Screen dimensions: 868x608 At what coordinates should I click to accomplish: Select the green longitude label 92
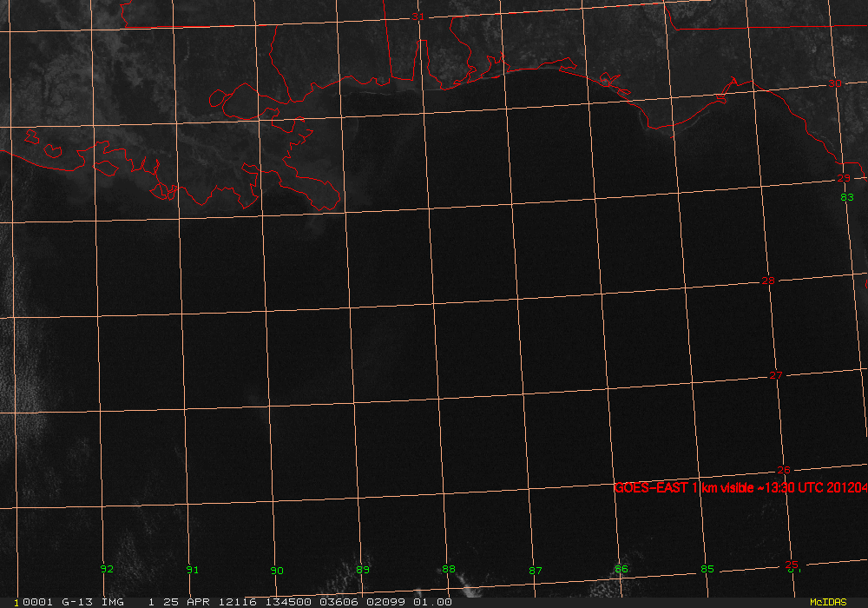point(107,569)
